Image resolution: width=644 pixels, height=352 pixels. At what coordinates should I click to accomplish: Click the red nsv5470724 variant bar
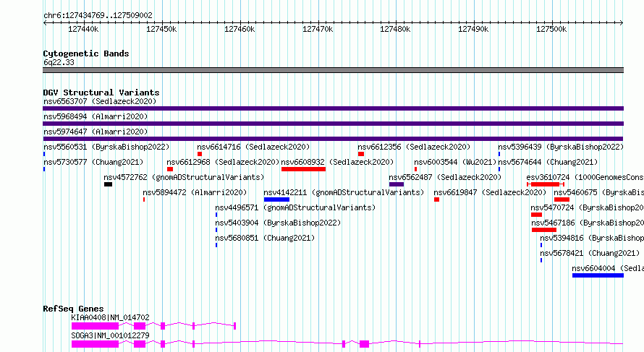click(x=536, y=215)
